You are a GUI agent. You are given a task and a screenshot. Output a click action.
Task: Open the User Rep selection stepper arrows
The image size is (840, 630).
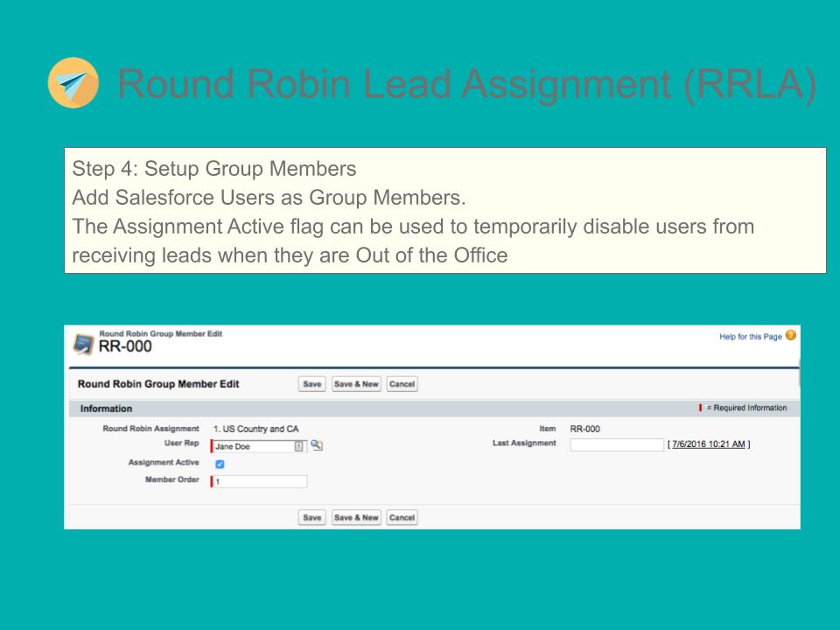pyautogui.click(x=300, y=445)
